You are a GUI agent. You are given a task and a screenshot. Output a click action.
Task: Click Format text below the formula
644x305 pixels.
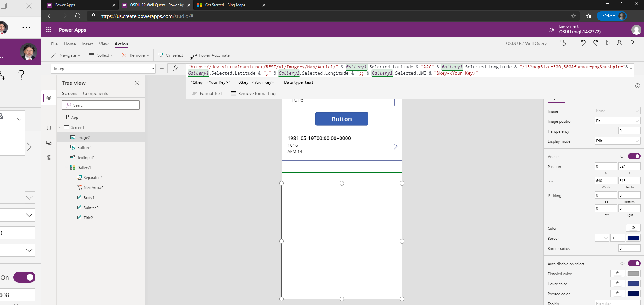pyautogui.click(x=207, y=93)
